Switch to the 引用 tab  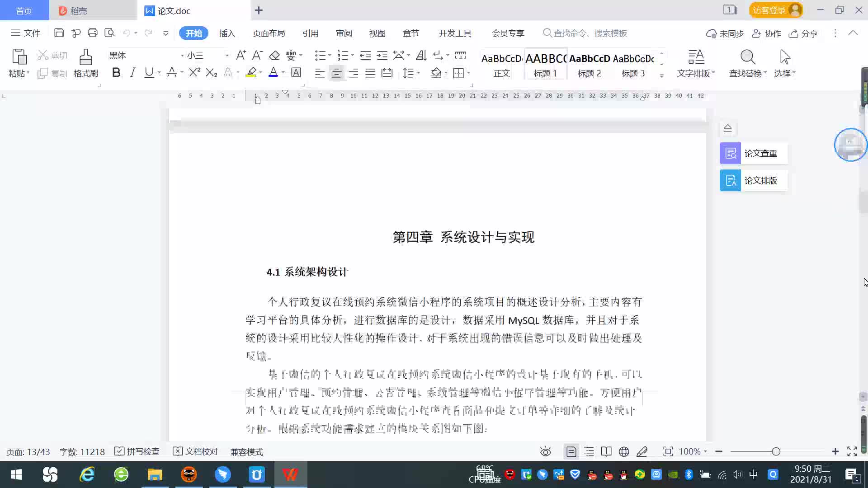point(310,33)
